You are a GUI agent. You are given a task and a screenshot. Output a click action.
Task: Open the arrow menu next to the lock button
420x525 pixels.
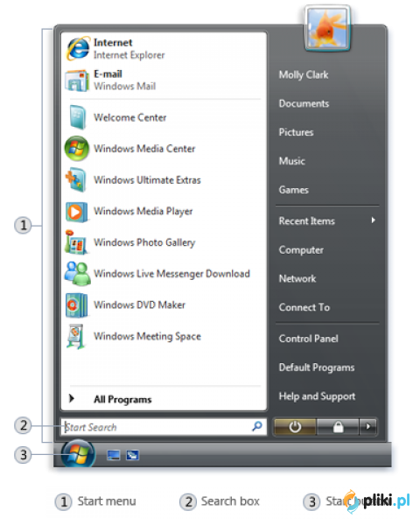pyautogui.click(x=368, y=427)
